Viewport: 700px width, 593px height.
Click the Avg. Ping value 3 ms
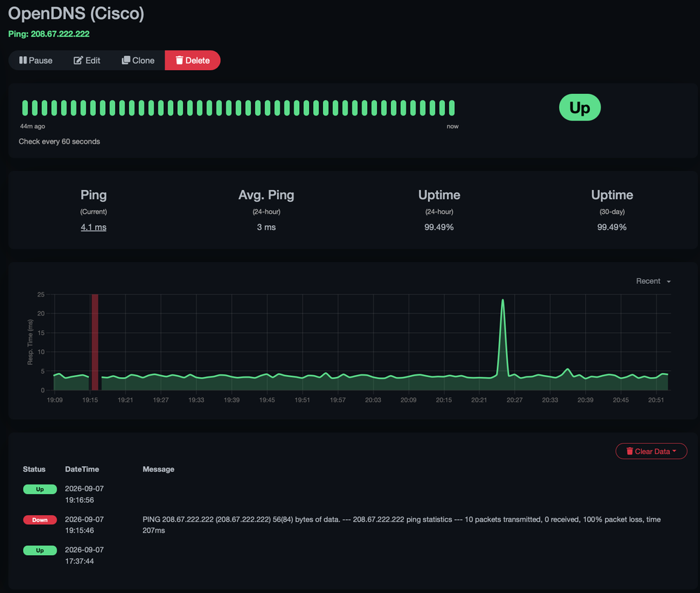click(x=266, y=227)
